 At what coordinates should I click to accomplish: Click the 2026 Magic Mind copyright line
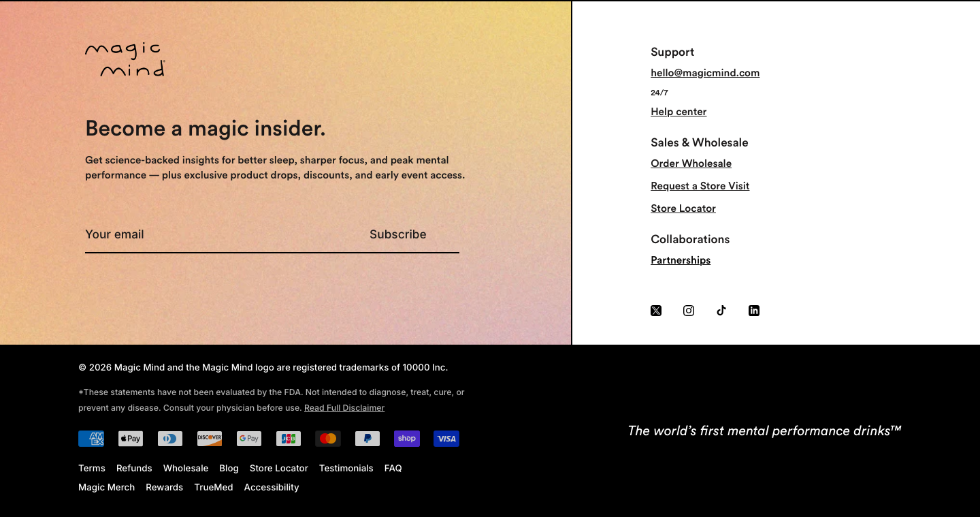tap(263, 368)
